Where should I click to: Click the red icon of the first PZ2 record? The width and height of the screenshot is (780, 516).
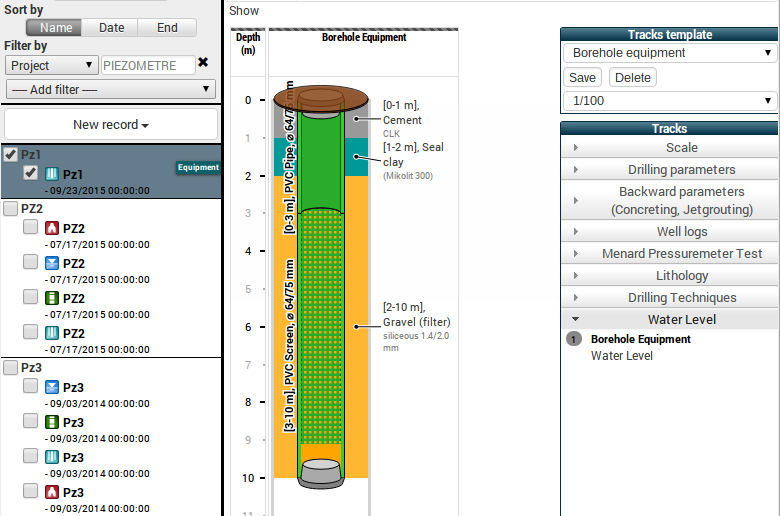(53, 229)
